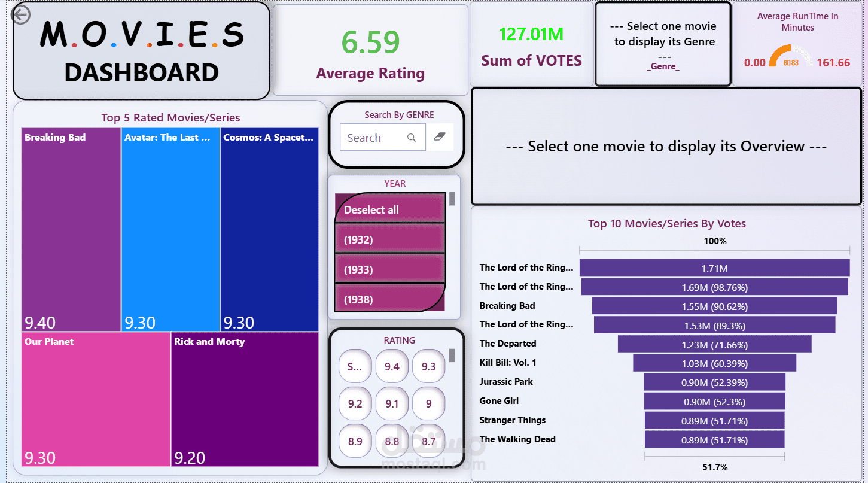Clear genre search with eraser icon
This screenshot has width=868, height=483.
pyautogui.click(x=440, y=137)
